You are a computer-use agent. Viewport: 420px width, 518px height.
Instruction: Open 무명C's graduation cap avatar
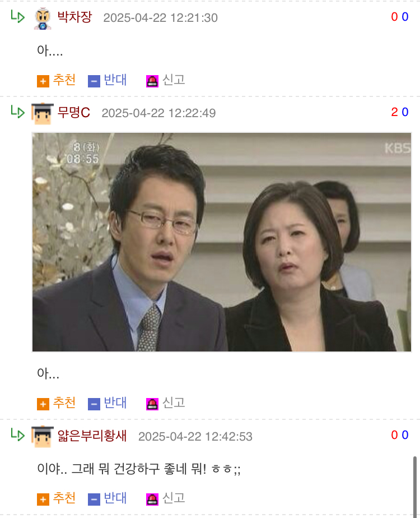42,114
